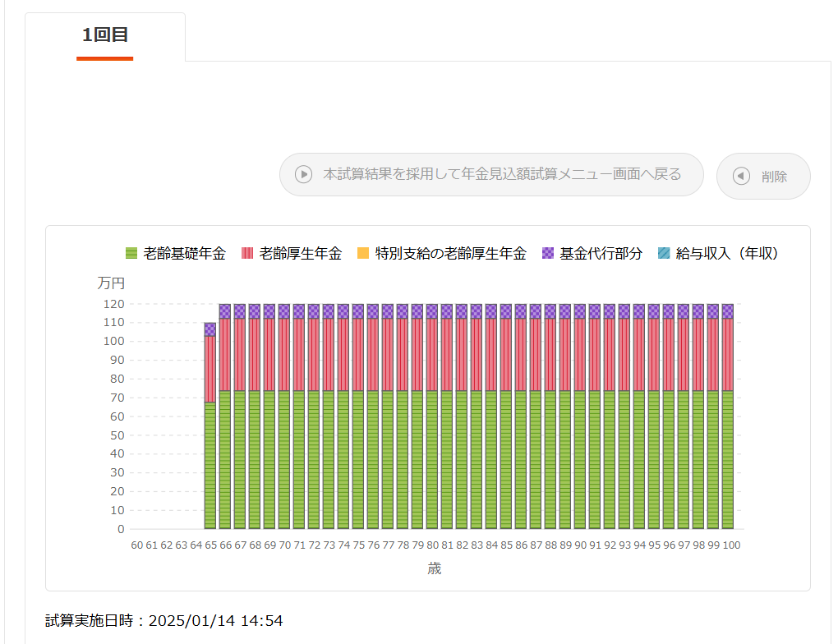Viewport: 838px width, 644px height.
Task: Toggle 特別支給の老齢厚生年金 legend label
Action: click(450, 254)
